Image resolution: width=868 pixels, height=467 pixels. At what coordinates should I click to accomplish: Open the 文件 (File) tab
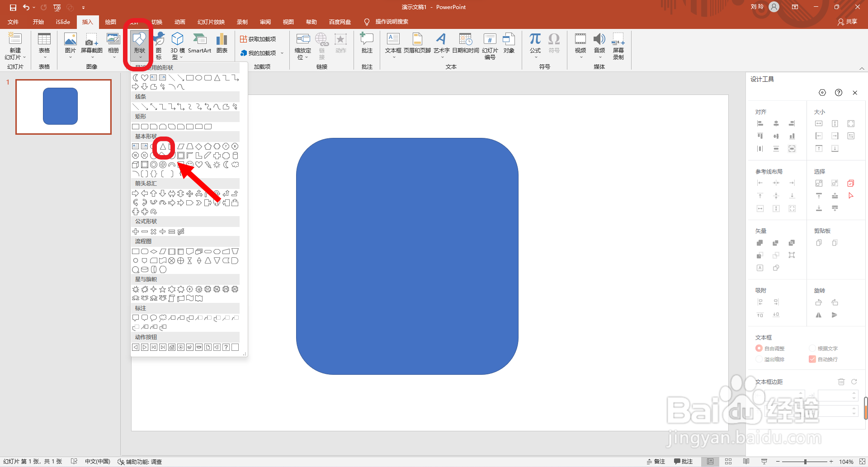tap(13, 22)
